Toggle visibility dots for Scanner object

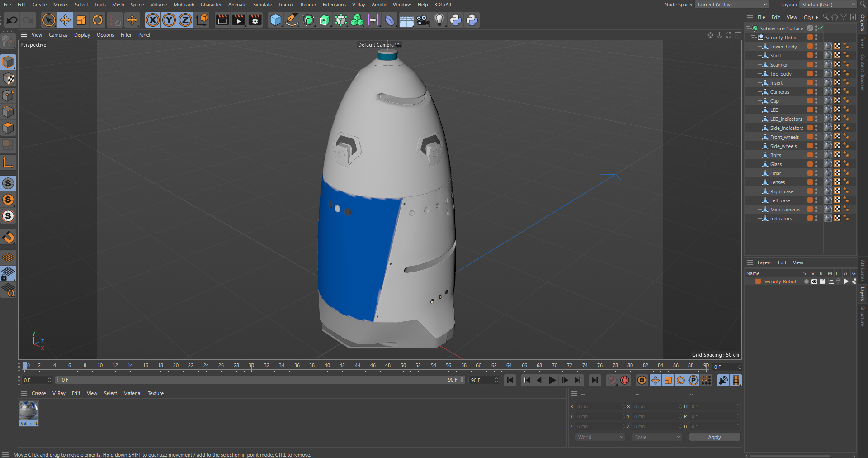click(816, 65)
